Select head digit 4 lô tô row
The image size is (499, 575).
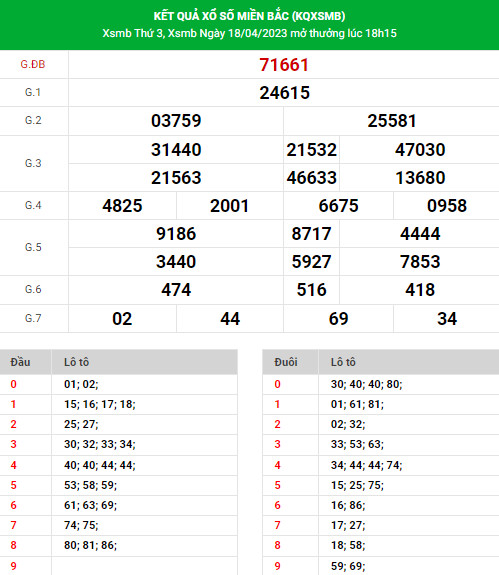point(118,465)
